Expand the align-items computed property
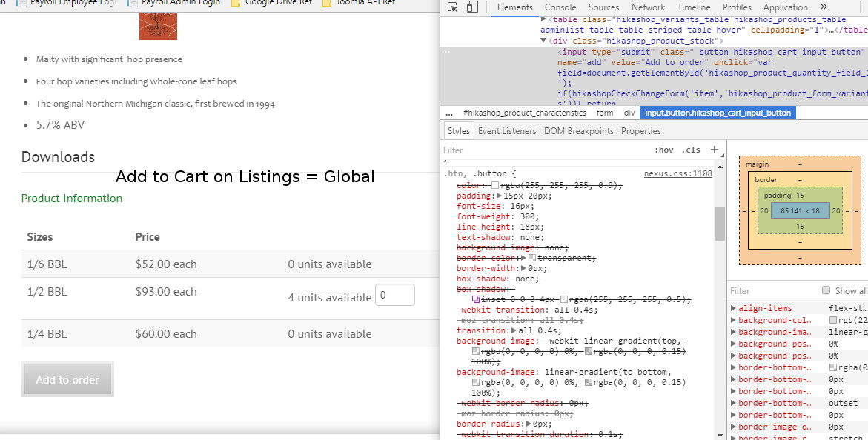 (x=733, y=308)
